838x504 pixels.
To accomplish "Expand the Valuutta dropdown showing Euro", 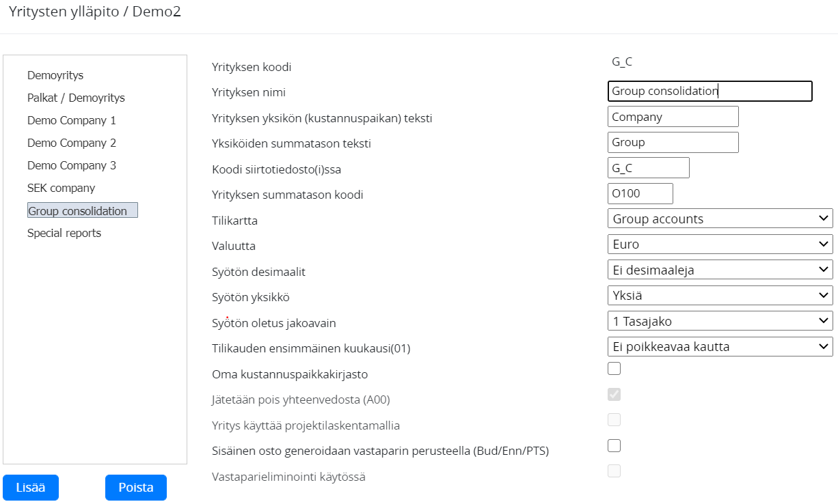I will [x=720, y=244].
